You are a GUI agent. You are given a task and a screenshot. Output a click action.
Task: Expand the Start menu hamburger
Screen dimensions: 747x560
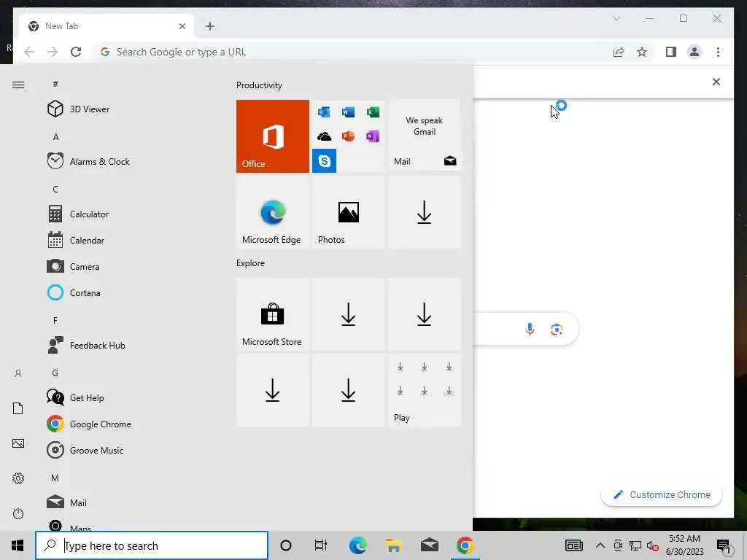point(18,85)
